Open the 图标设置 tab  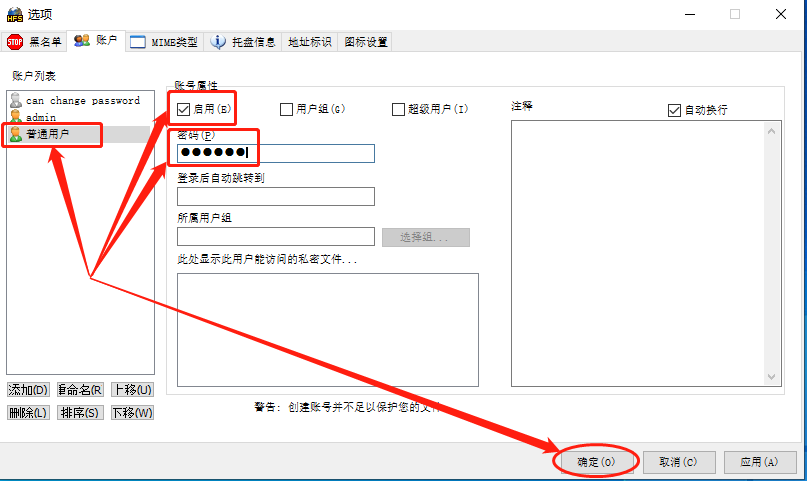[x=365, y=42]
